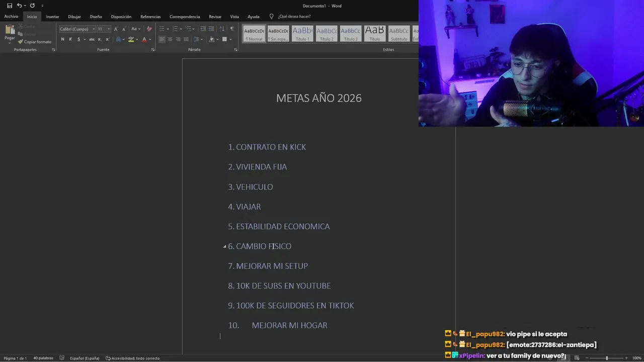644x362 pixels.
Task: Apply text highlight color
Action: pyautogui.click(x=131, y=39)
